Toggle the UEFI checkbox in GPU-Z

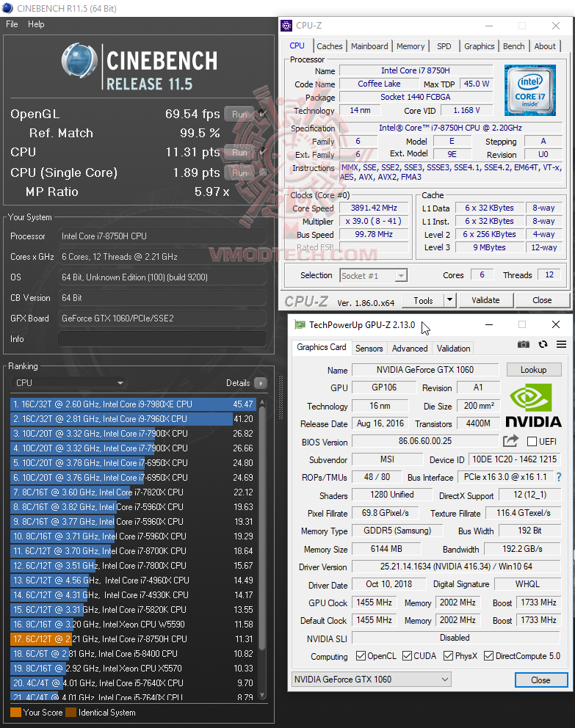[x=532, y=441]
